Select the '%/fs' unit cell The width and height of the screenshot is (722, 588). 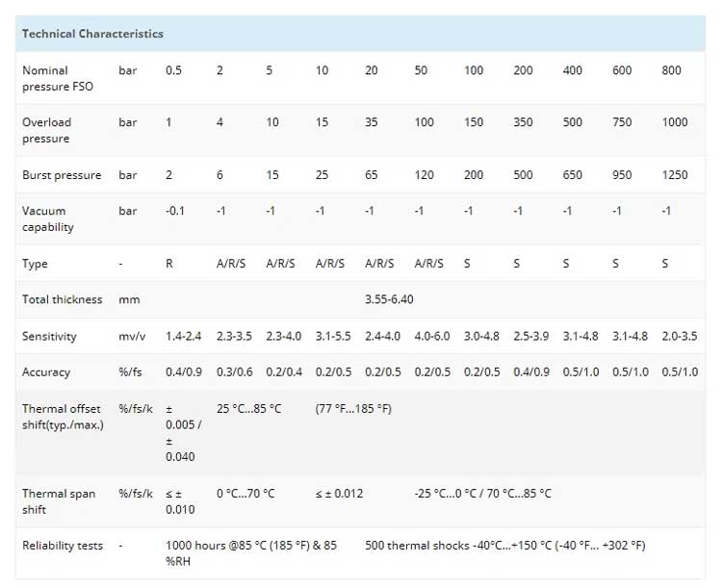pyautogui.click(x=130, y=372)
